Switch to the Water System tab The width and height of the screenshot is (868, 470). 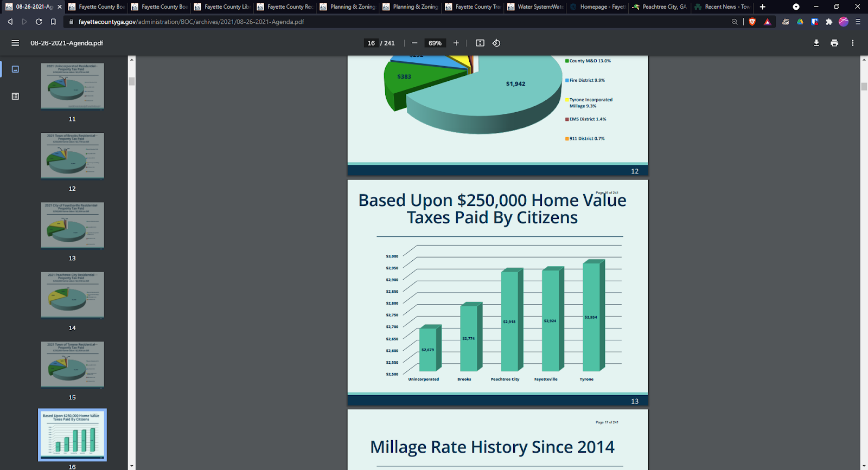click(535, 7)
